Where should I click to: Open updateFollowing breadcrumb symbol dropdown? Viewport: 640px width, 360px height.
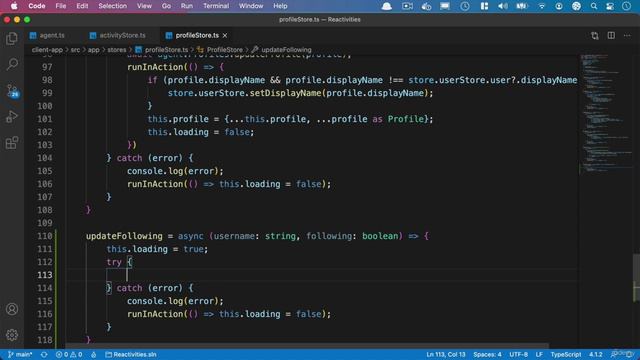[x=282, y=50]
